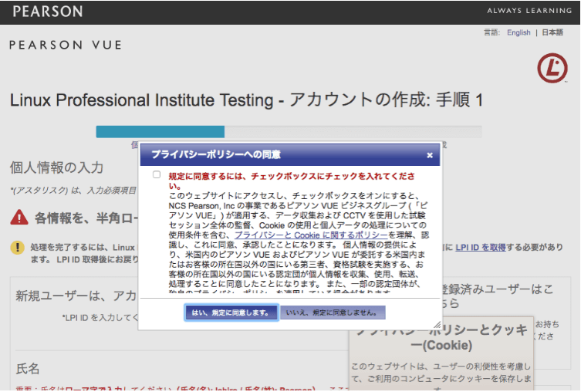This screenshot has width=581, height=392.
Task: Click the dialog title bar プライバシーポリシーへの同意
Action: (x=290, y=155)
